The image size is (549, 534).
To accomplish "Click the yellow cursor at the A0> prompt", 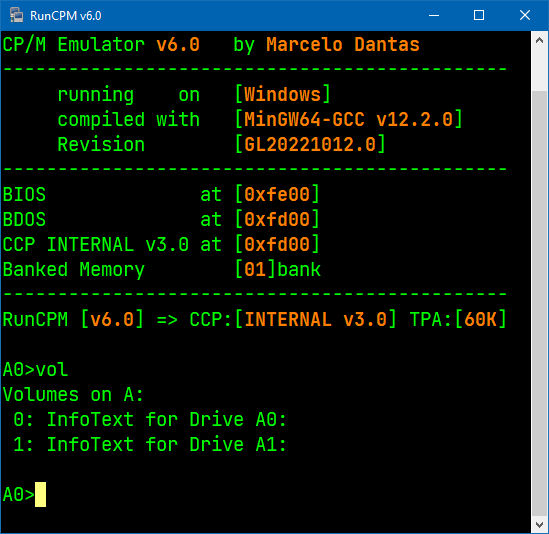I will point(40,494).
